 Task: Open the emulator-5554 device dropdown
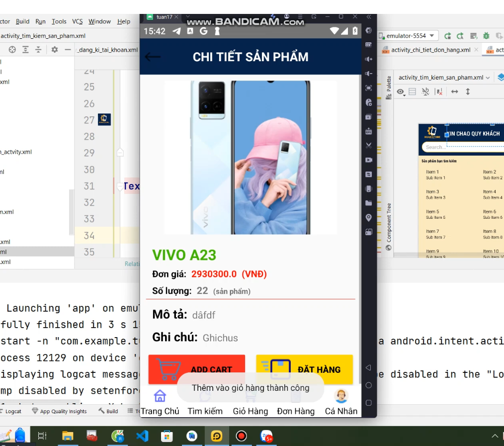coord(408,36)
